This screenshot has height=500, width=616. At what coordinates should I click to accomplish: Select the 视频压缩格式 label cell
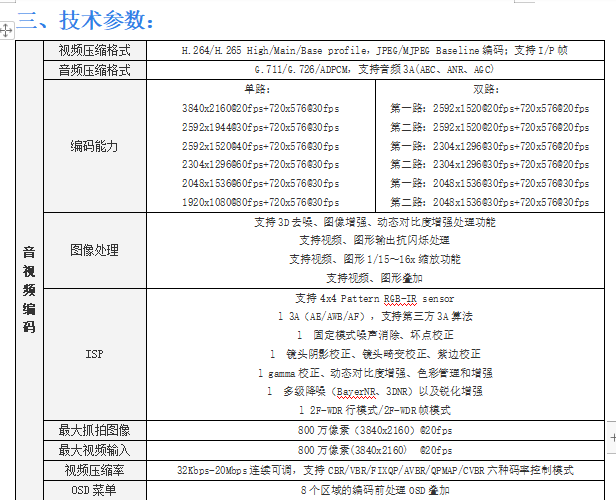(95, 50)
